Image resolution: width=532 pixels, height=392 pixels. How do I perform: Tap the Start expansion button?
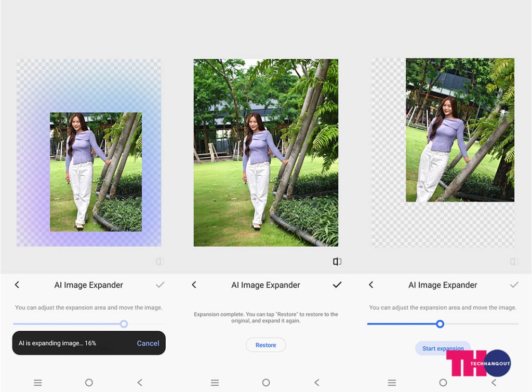click(443, 348)
